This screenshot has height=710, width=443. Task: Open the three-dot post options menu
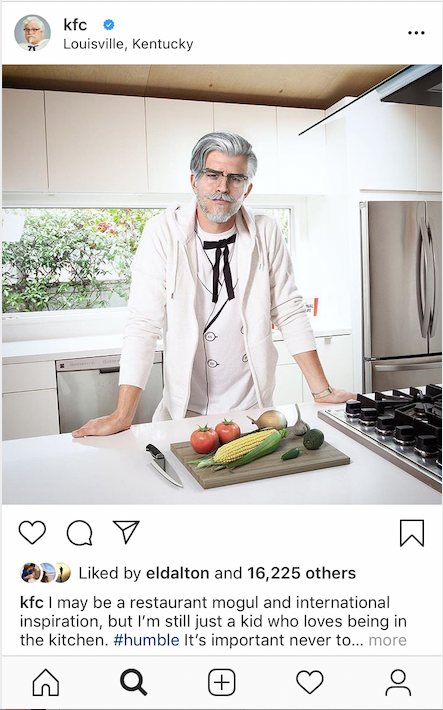click(416, 33)
